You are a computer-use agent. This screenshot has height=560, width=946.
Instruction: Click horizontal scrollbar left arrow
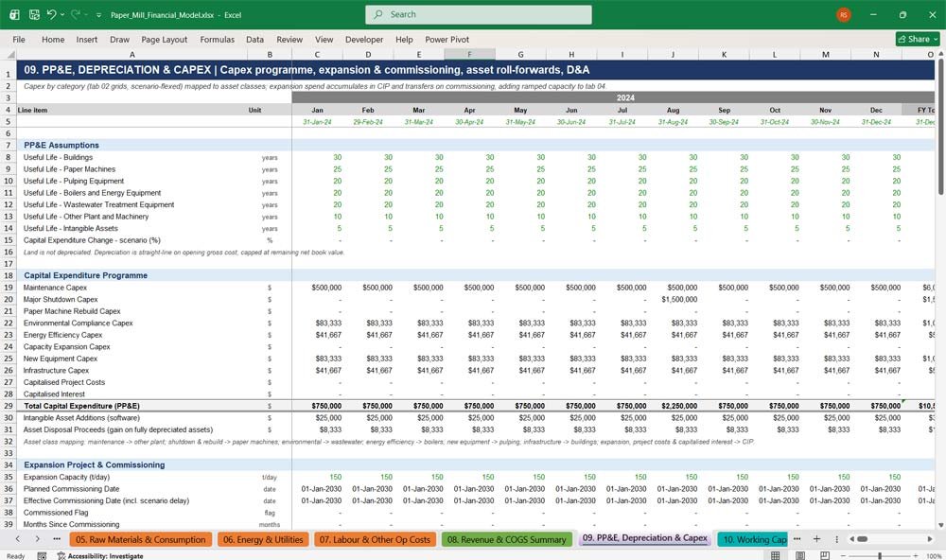(852, 539)
